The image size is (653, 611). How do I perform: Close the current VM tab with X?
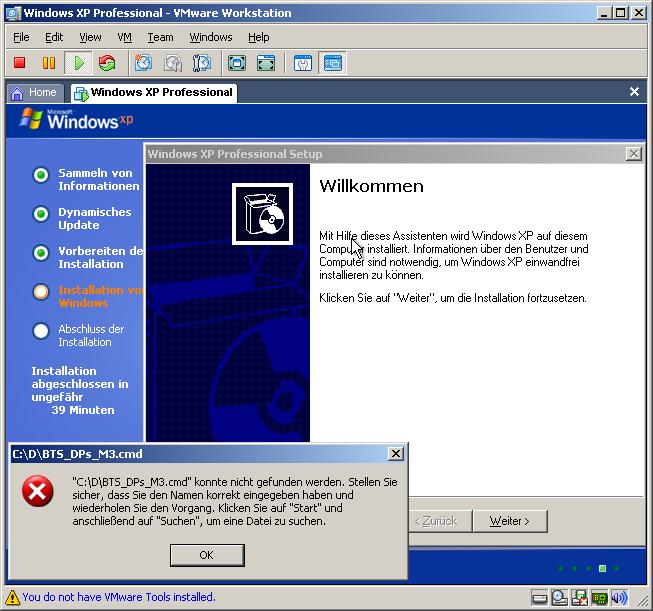(x=634, y=92)
